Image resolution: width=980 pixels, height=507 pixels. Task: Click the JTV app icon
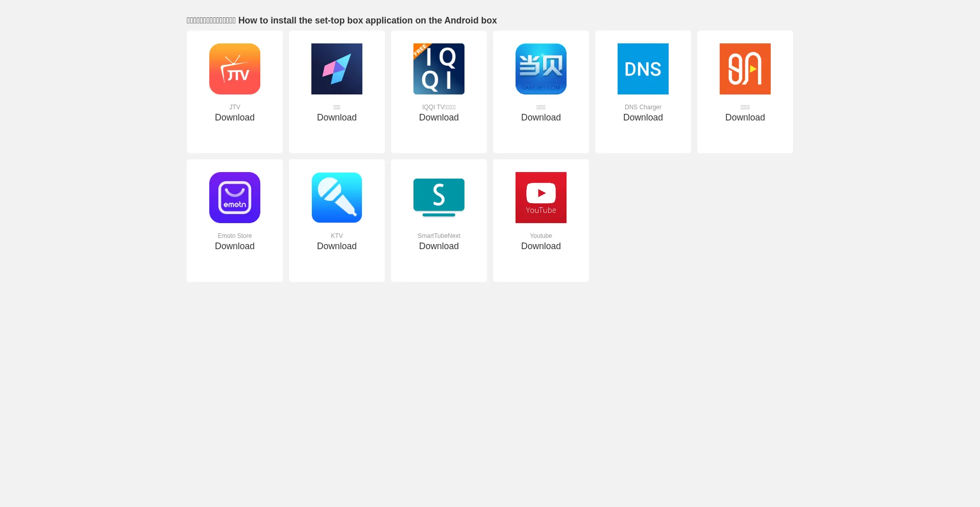(235, 69)
